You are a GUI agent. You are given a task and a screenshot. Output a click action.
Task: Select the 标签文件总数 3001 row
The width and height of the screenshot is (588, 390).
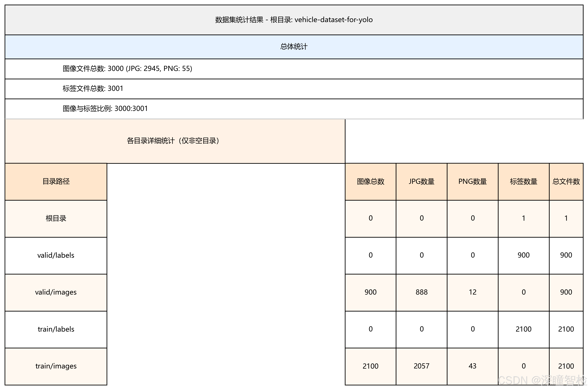click(93, 88)
